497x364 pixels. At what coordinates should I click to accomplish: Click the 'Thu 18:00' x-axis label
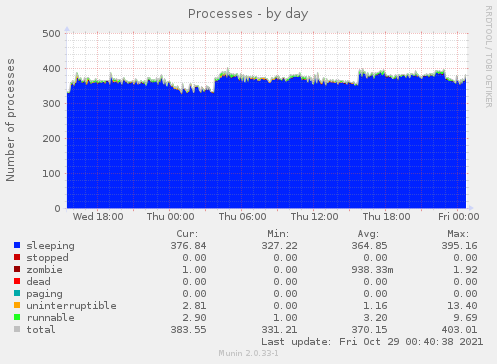point(386,217)
